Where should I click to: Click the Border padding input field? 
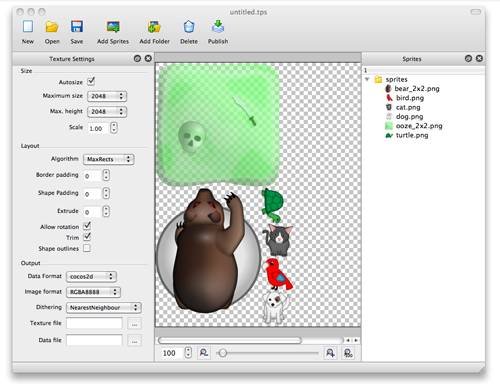click(x=92, y=175)
